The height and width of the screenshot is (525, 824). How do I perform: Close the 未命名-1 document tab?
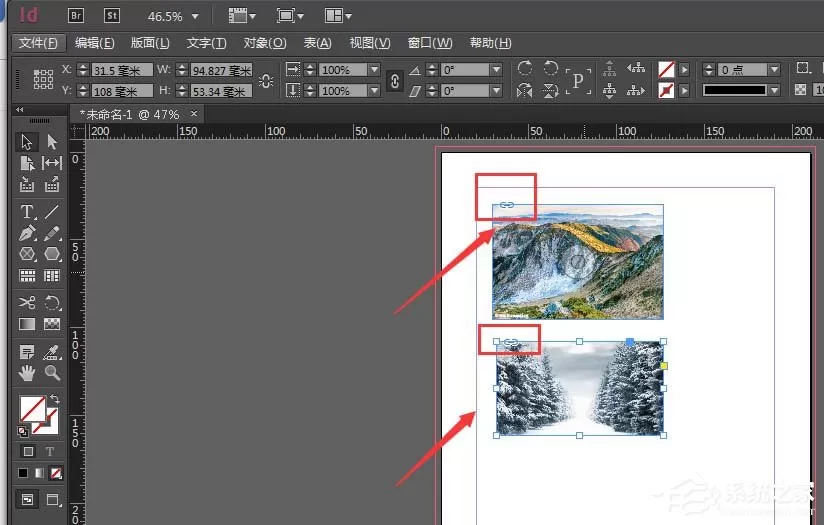[x=194, y=114]
